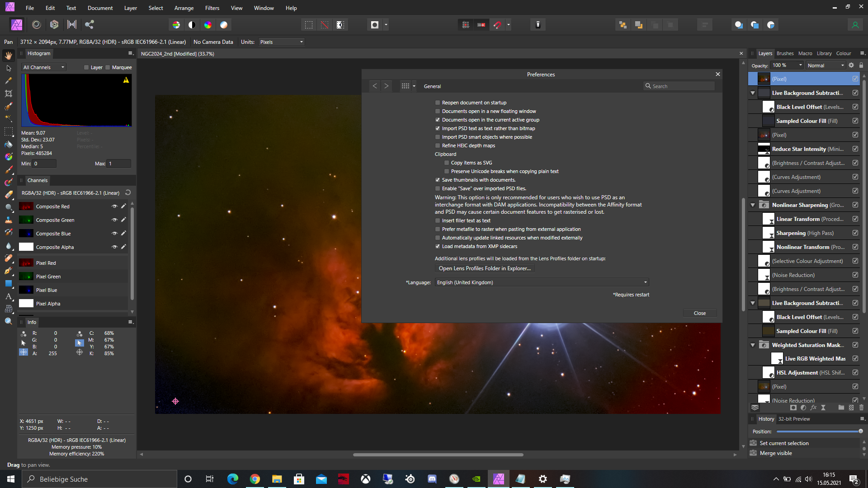The width and height of the screenshot is (868, 488).
Task: Check Documents open in a new floating window
Action: pos(437,111)
